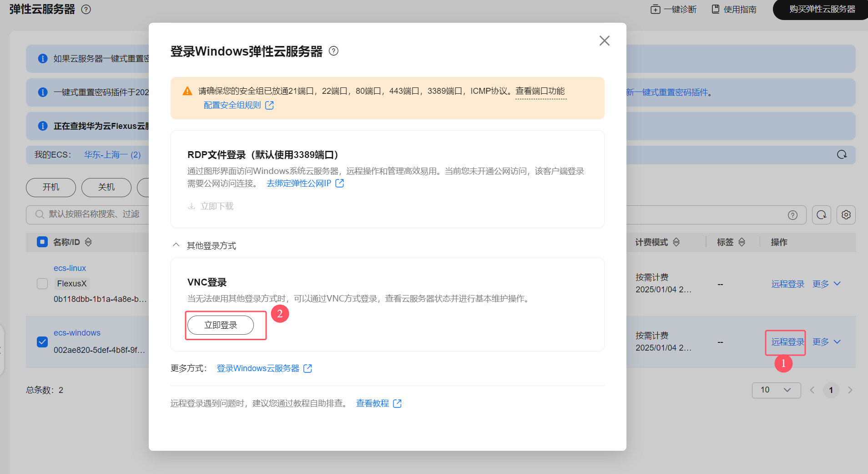Click ID 002ae820-5def-4b8f-9f… text

(99, 350)
